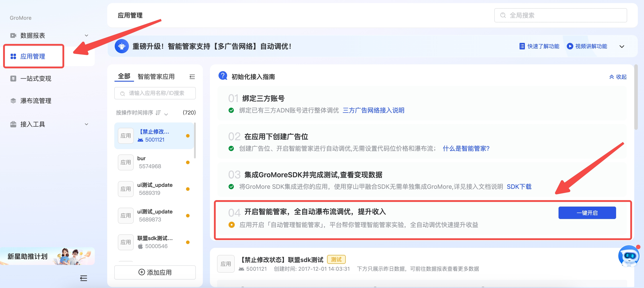Click the 瀑布流管理 layers icon
Viewport: 644px width, 288px height.
click(x=13, y=101)
